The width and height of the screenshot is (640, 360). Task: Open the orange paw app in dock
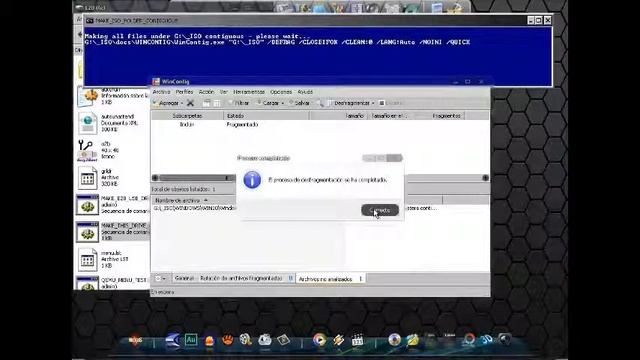(x=227, y=340)
